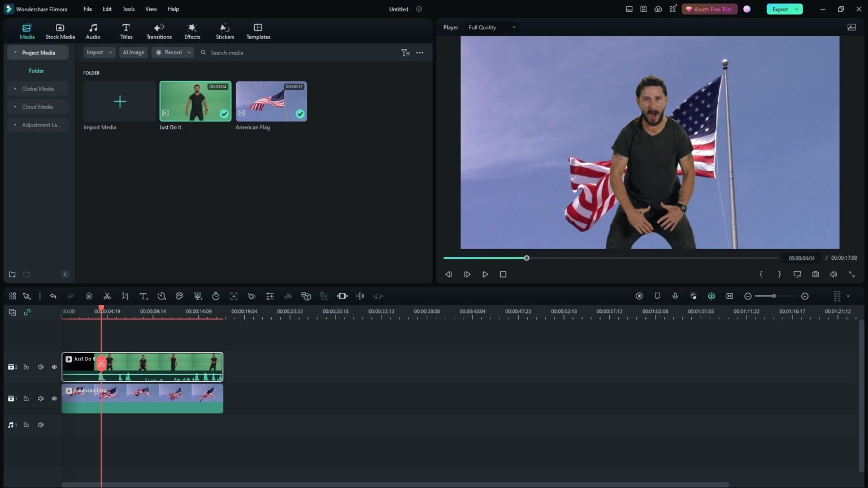Expand the Cloud Media section
This screenshot has width=868, height=488.
tap(15, 107)
